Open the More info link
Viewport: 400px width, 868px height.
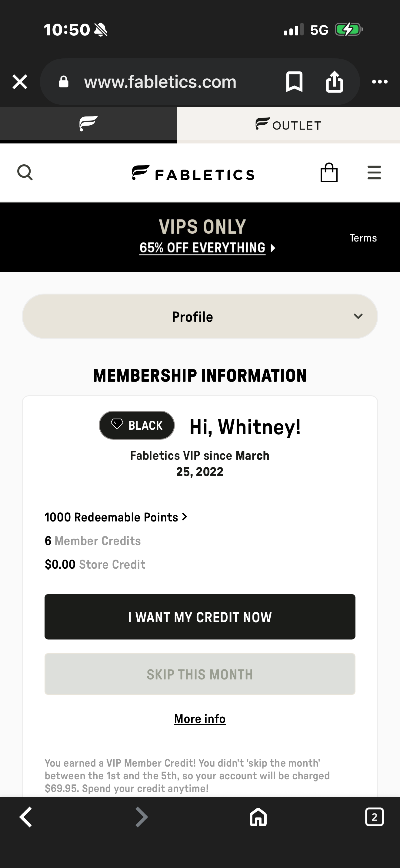[200, 719]
